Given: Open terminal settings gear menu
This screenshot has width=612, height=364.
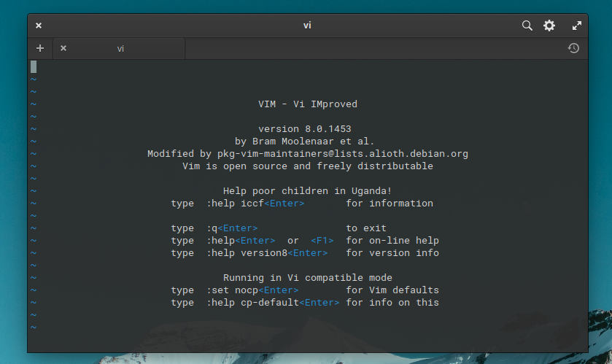Looking at the screenshot, I should tap(549, 26).
